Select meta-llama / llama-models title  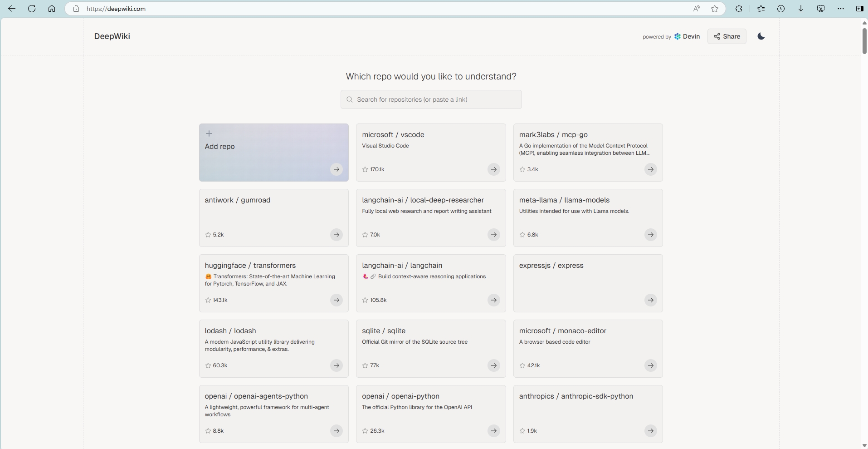point(564,200)
